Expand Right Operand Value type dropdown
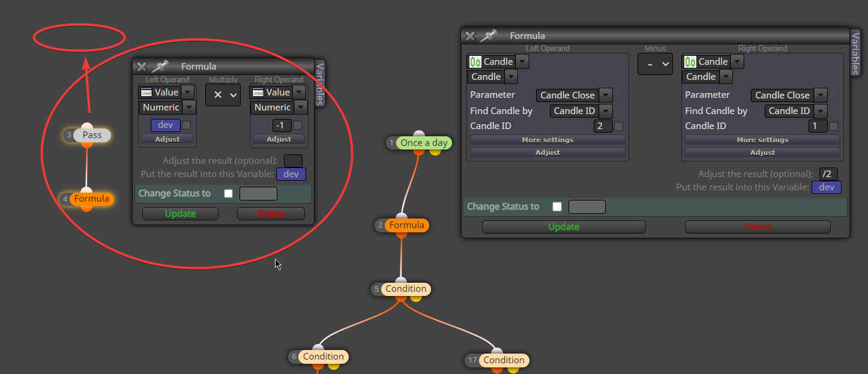The width and height of the screenshot is (868, 374). tap(300, 92)
